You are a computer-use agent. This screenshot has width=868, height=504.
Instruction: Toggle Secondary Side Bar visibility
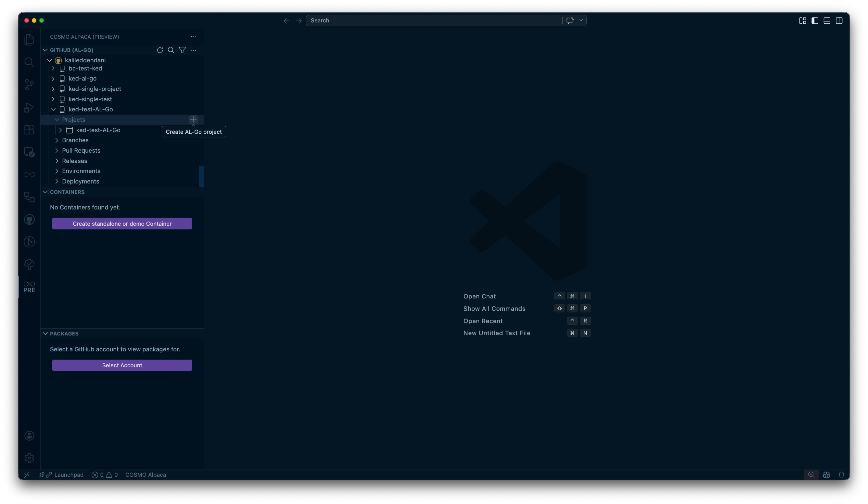pos(839,21)
